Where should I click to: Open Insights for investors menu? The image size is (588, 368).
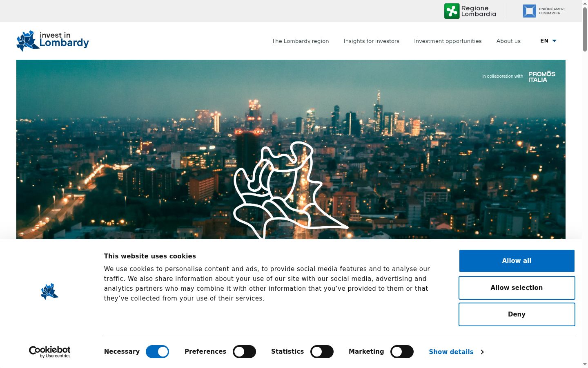click(372, 41)
